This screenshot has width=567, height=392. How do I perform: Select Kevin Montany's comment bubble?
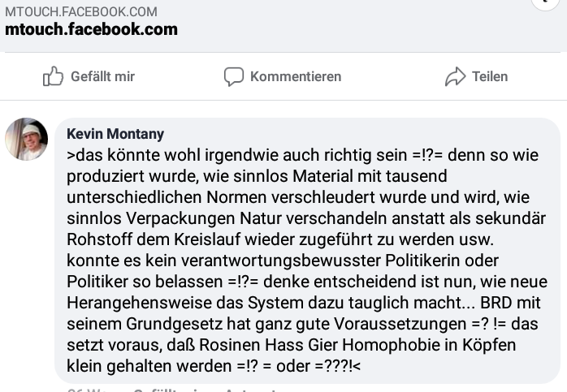(x=307, y=250)
